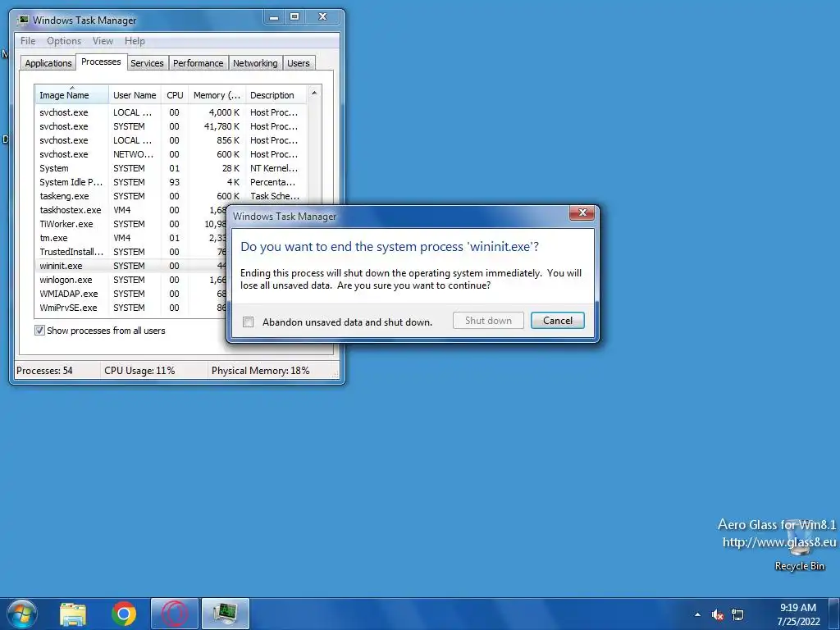Close the wininit.exe warning dialog
840x630 pixels.
click(582, 212)
